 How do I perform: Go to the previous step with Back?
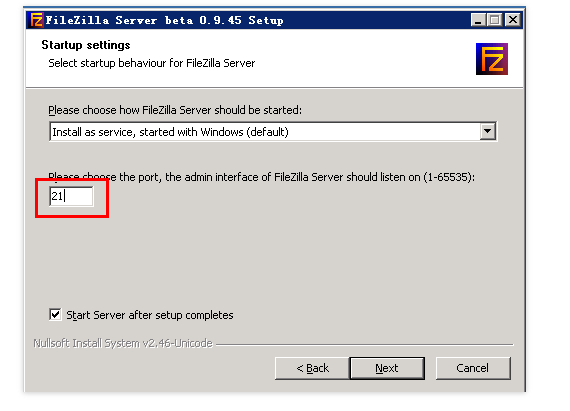[312, 368]
